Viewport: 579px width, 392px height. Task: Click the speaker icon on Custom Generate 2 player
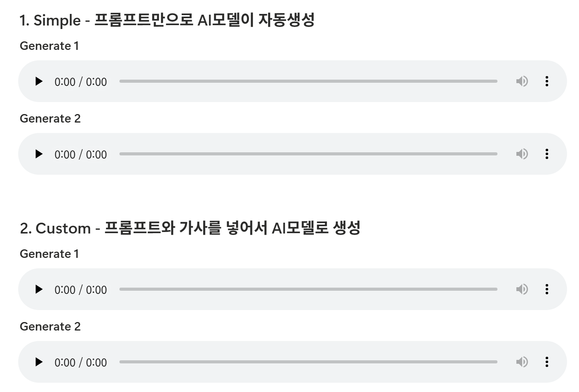(522, 362)
